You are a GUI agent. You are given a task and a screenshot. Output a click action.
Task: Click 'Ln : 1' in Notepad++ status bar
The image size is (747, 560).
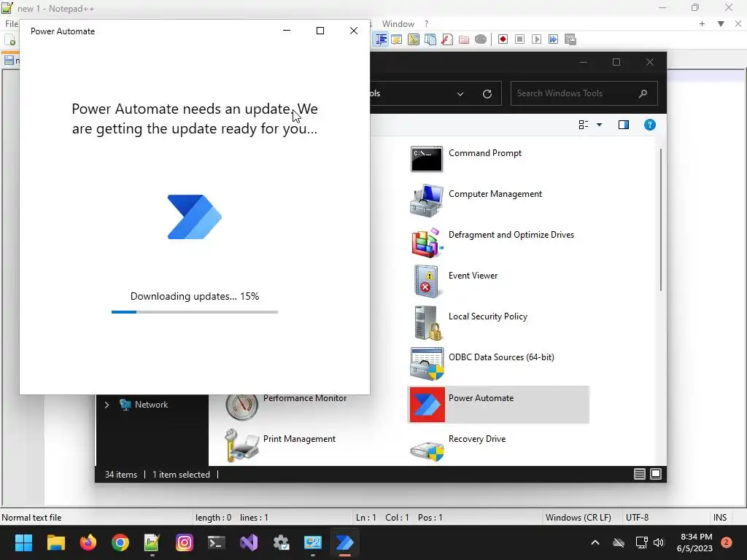pos(366,518)
